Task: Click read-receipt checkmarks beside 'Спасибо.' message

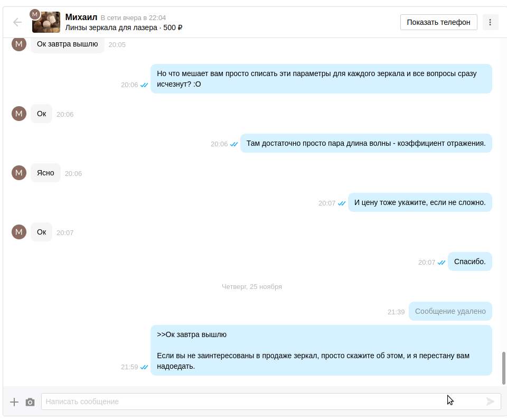Action: (442, 263)
